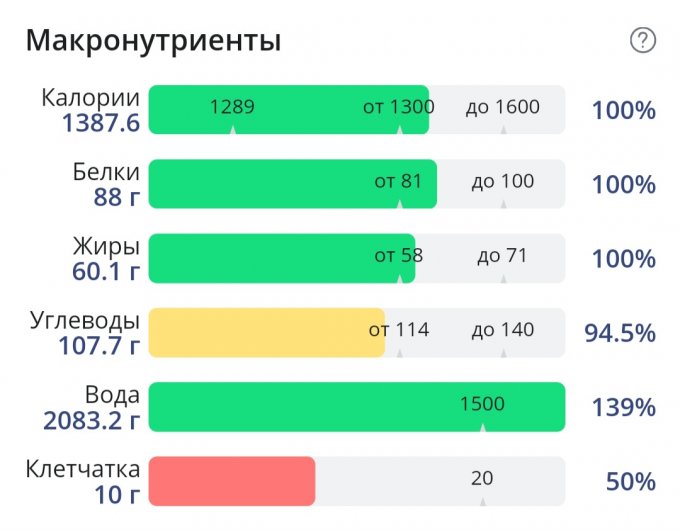Click the Вода label

coord(112,394)
